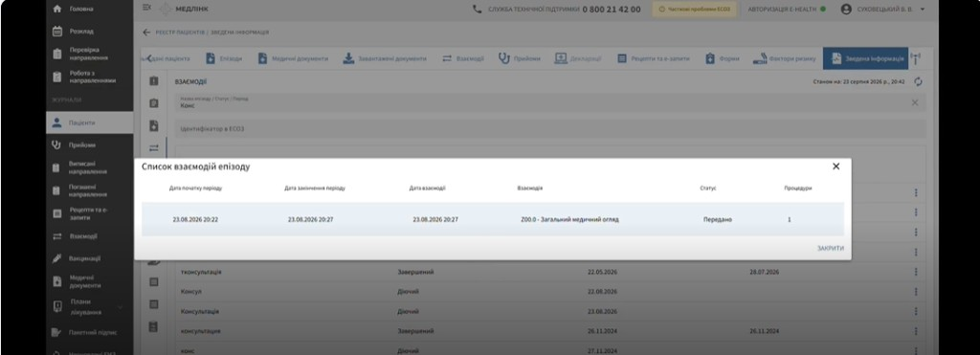Click Станом на: 23 серпня 2026 р. timestamp
The width and height of the screenshot is (980, 355).
click(858, 81)
